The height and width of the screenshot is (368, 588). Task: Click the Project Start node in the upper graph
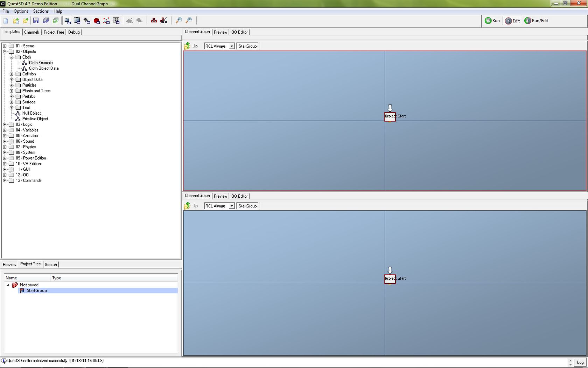coord(390,116)
